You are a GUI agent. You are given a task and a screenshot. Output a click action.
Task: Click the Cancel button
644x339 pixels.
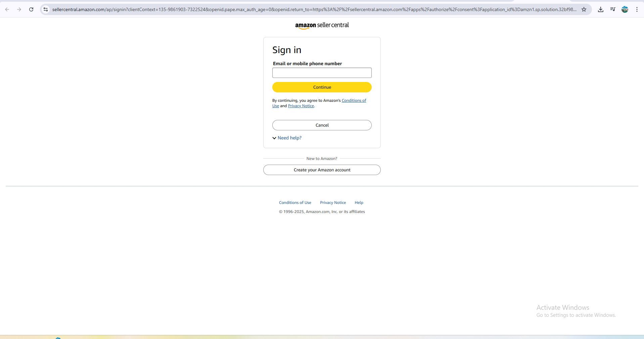tap(322, 125)
